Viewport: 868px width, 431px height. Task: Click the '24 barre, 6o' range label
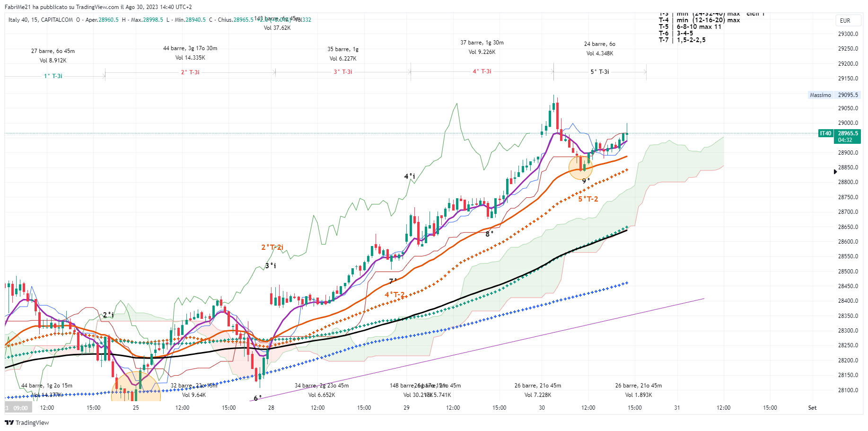coord(600,44)
